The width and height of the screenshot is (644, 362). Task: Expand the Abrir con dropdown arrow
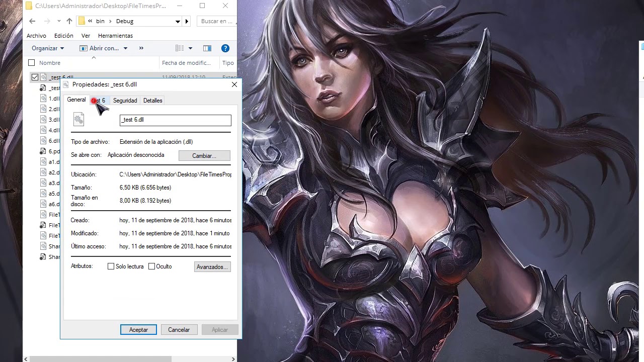(125, 48)
